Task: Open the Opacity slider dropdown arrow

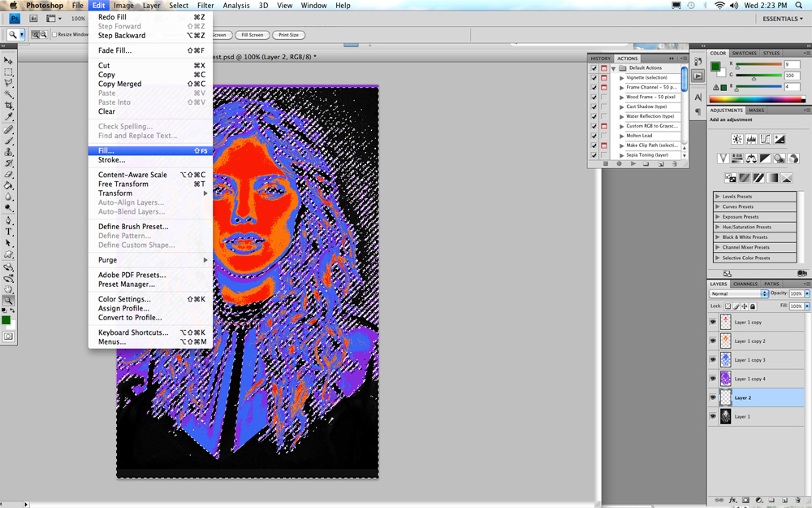Action: pyautogui.click(x=807, y=293)
